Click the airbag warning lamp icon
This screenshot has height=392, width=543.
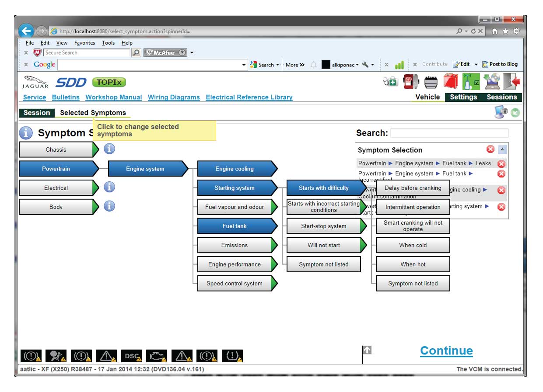(56, 356)
